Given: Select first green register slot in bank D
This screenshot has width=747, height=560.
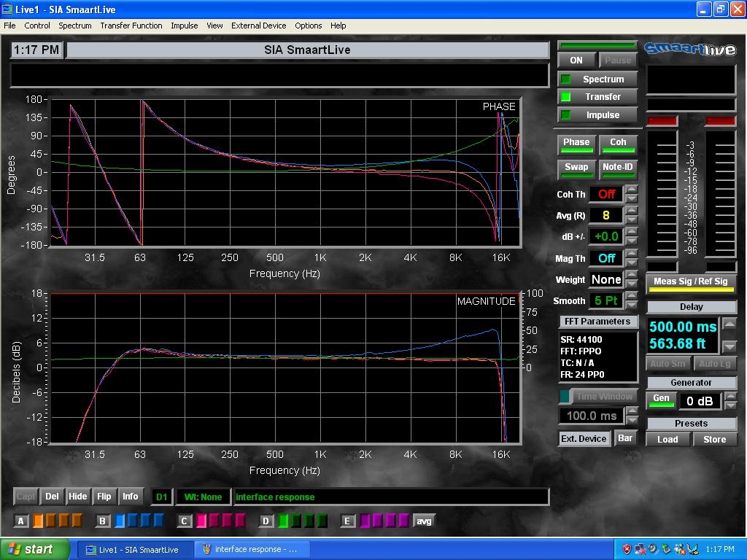Looking at the screenshot, I should click(x=283, y=521).
